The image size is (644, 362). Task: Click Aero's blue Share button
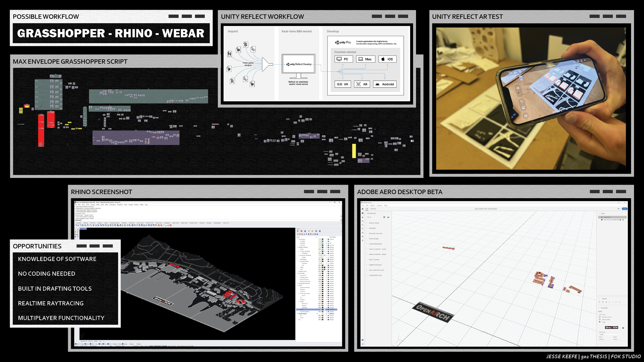(x=625, y=209)
